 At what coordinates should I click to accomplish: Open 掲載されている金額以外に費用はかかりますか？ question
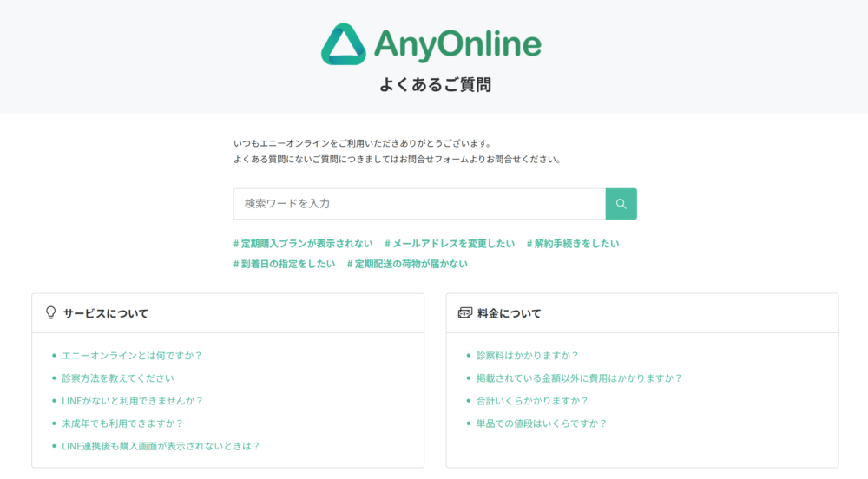(580, 378)
